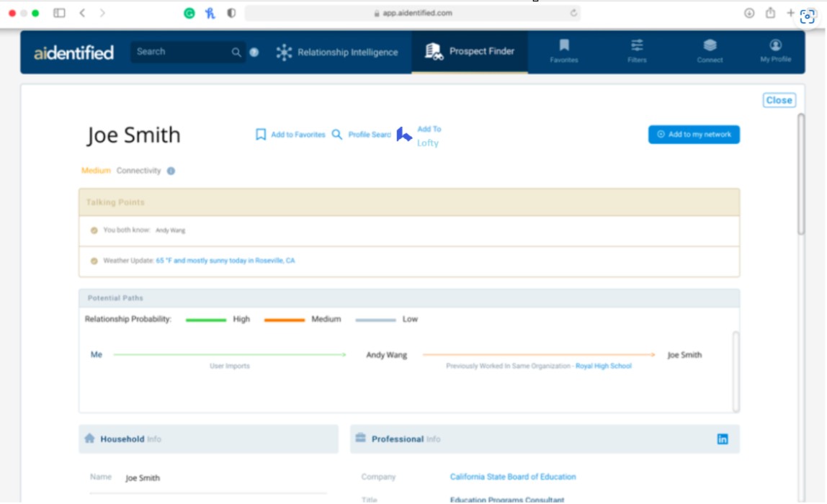Switch to Prospect Finder tab
827x504 pixels.
470,52
